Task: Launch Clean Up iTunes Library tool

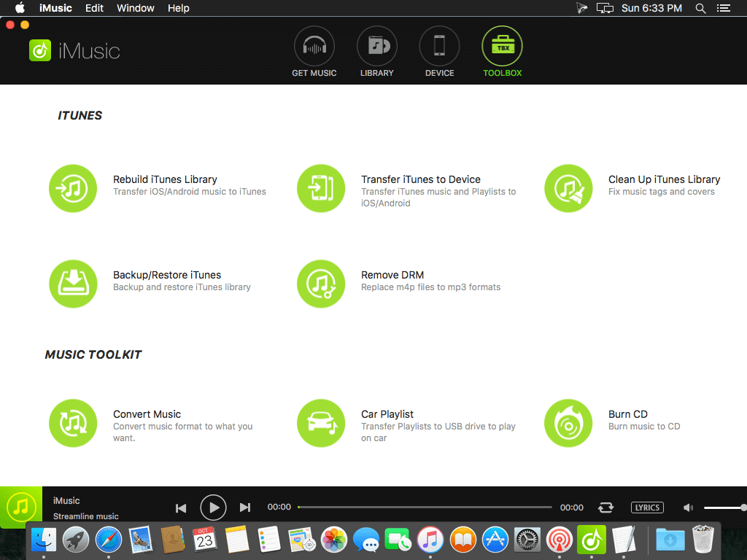Action: [568, 188]
